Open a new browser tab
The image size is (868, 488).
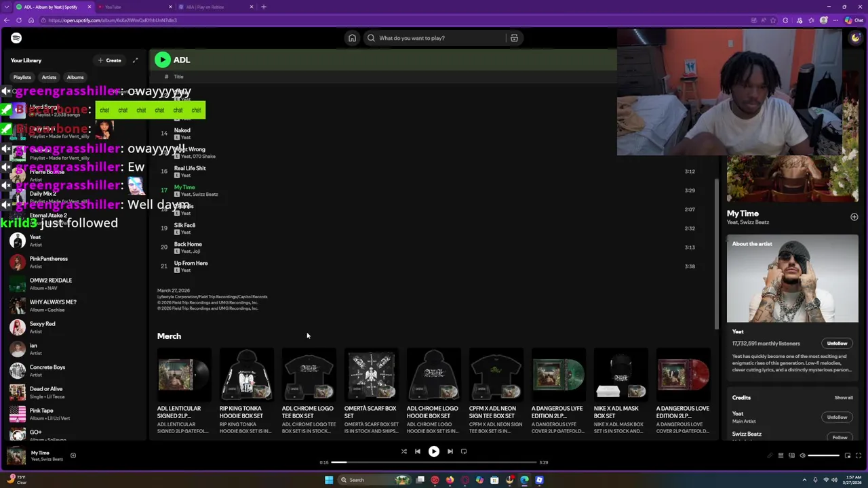coord(264,7)
